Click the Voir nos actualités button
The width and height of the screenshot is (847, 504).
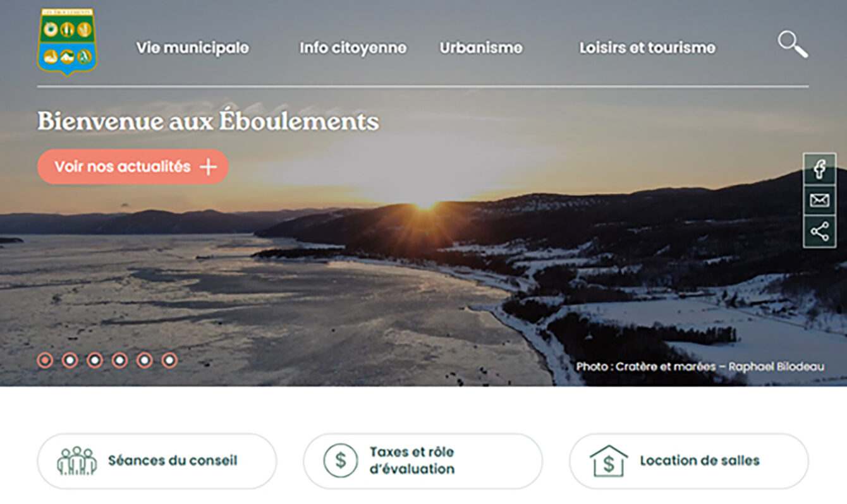pyautogui.click(x=133, y=167)
